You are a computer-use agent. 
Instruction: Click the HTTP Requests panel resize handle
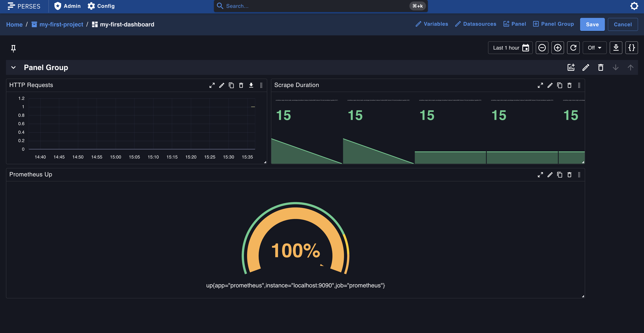pyautogui.click(x=265, y=162)
